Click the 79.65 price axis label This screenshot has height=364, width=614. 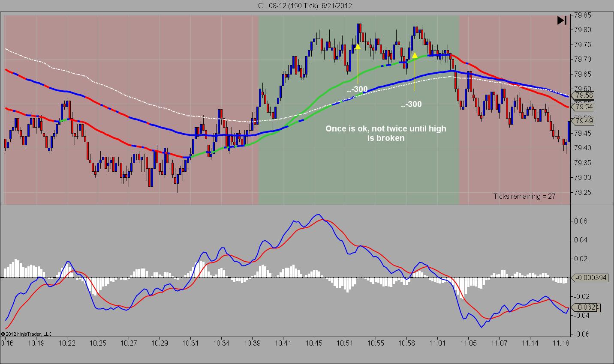point(583,74)
